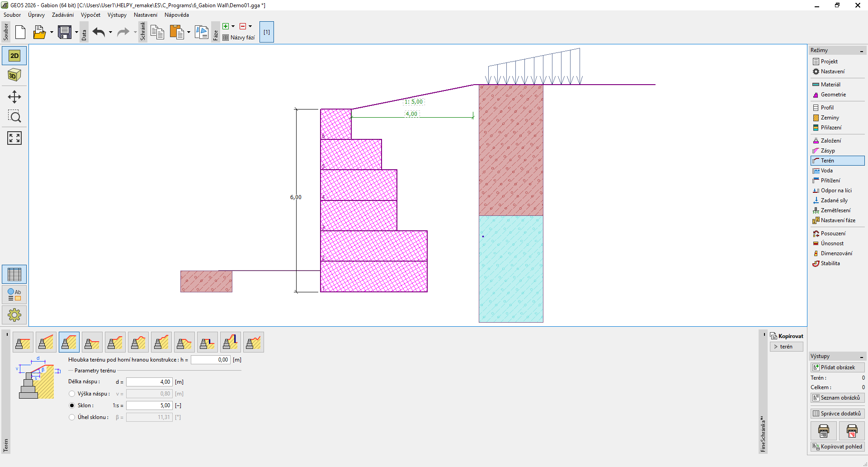
Task: Select the Výška náspu radio button
Action: pos(72,394)
